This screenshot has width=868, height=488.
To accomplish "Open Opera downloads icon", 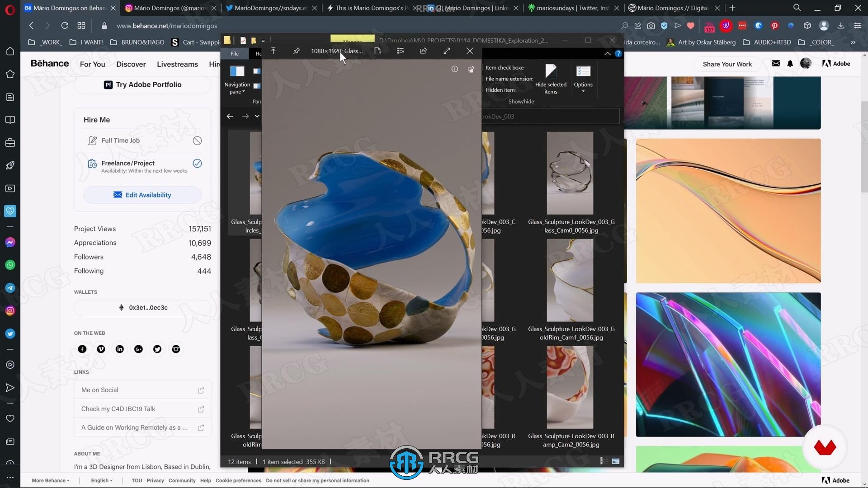I will (x=841, y=26).
